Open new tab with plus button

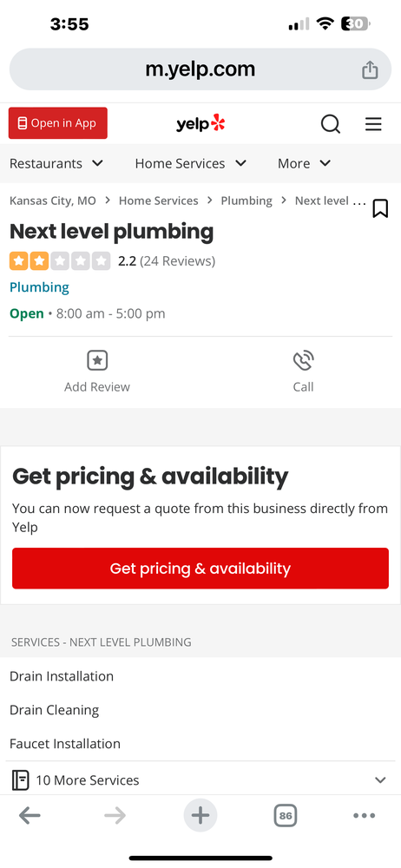tap(200, 815)
